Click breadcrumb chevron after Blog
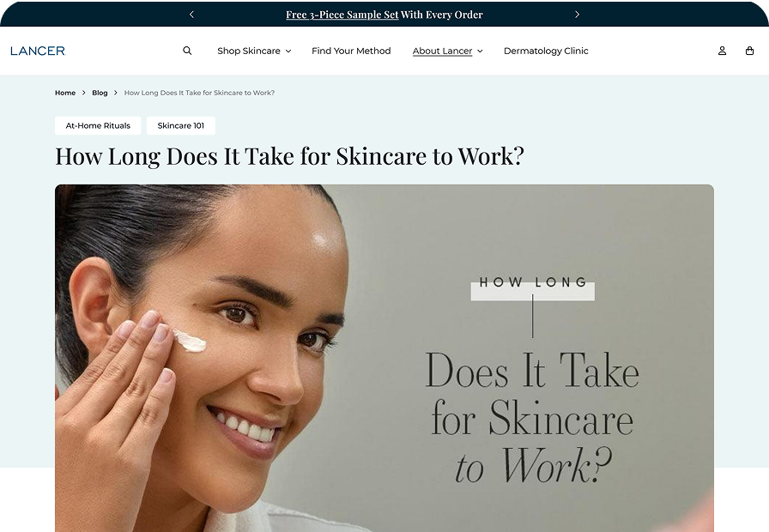Image resolution: width=769 pixels, height=532 pixels. click(x=116, y=93)
